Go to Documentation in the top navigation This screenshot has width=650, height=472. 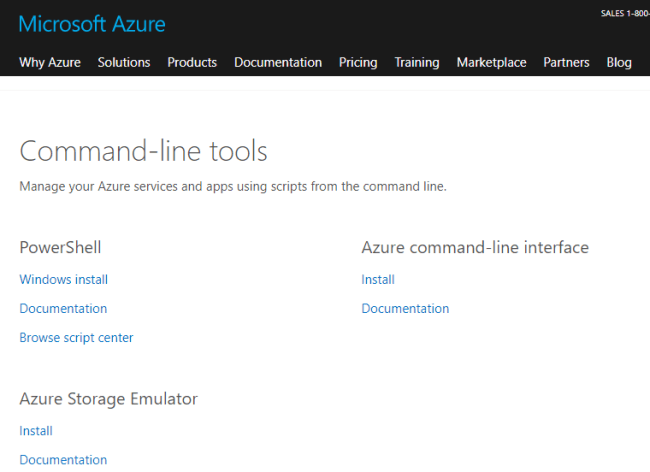pos(278,62)
